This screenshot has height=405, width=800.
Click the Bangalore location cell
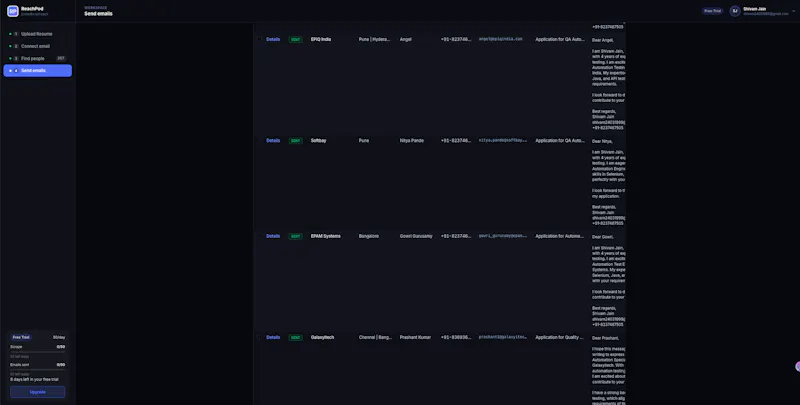pos(369,236)
